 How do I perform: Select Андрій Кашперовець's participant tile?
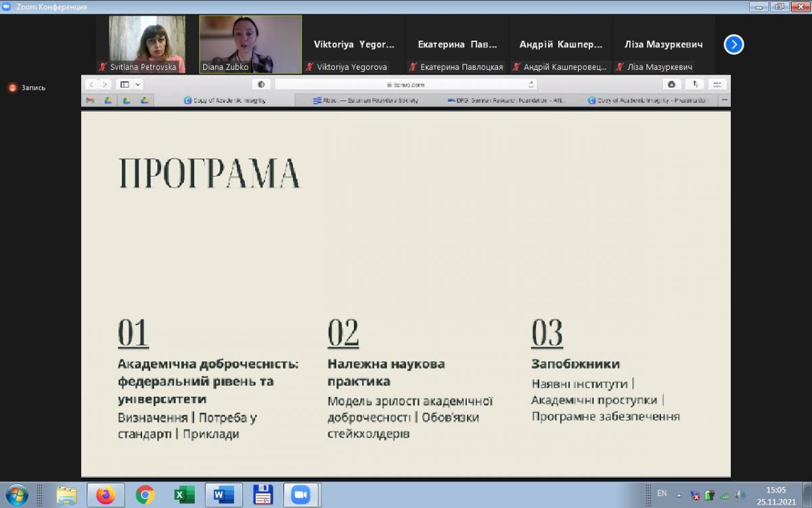561,44
